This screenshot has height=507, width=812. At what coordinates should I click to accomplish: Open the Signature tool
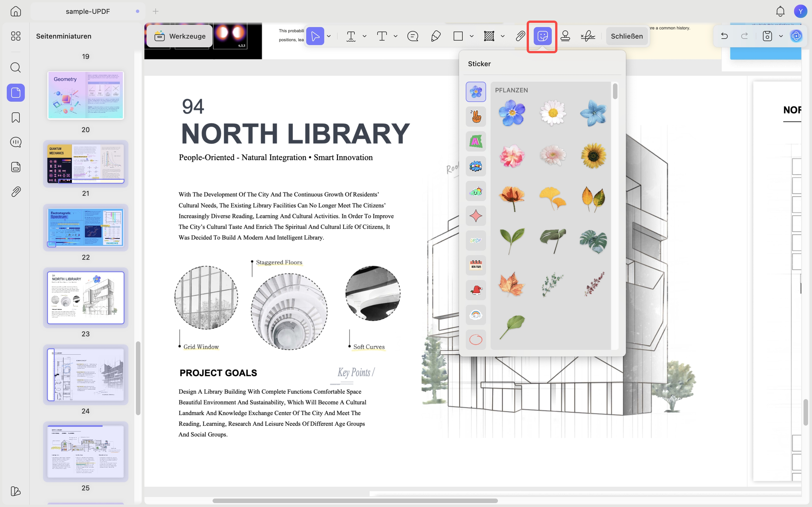tap(588, 36)
